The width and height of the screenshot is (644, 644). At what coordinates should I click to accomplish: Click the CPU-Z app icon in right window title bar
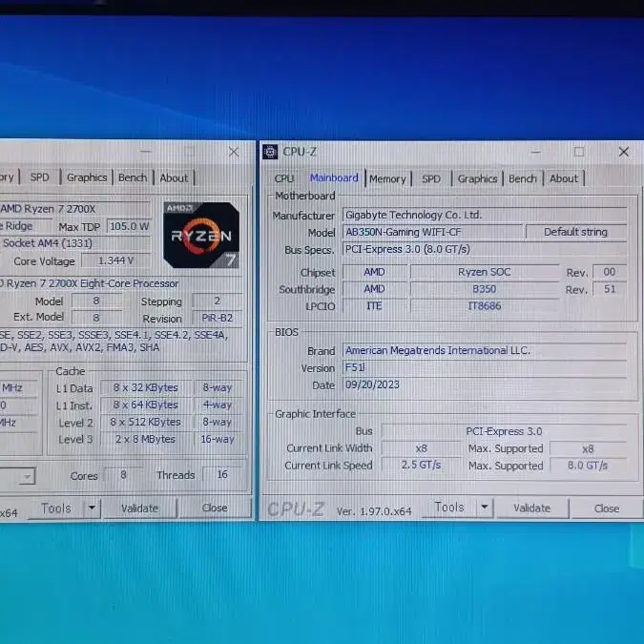[270, 152]
